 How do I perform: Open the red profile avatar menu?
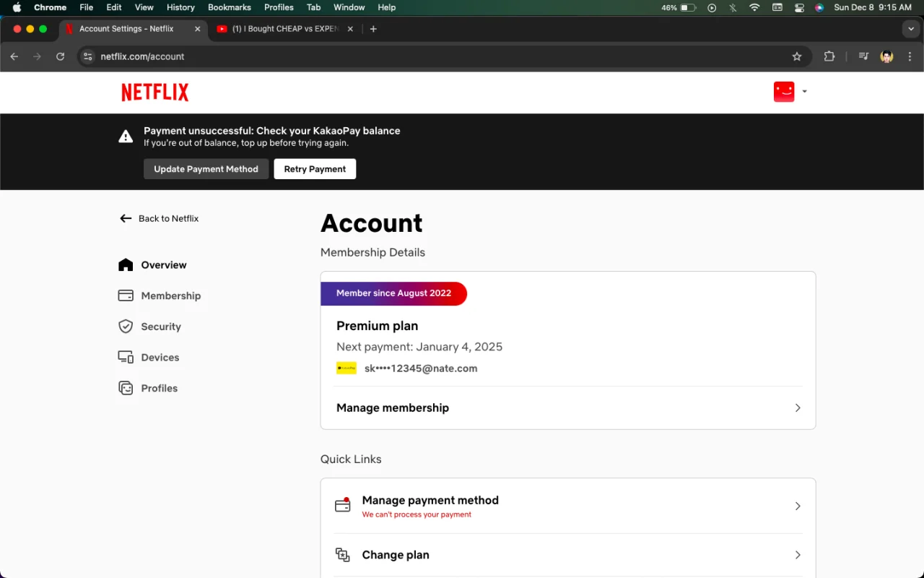(x=784, y=92)
